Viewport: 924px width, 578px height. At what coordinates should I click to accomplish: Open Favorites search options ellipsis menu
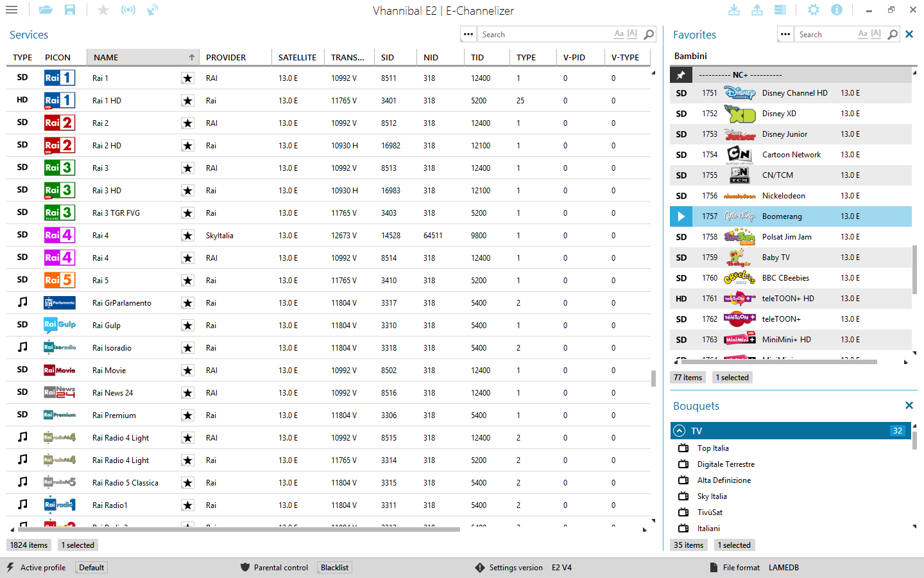tap(785, 35)
